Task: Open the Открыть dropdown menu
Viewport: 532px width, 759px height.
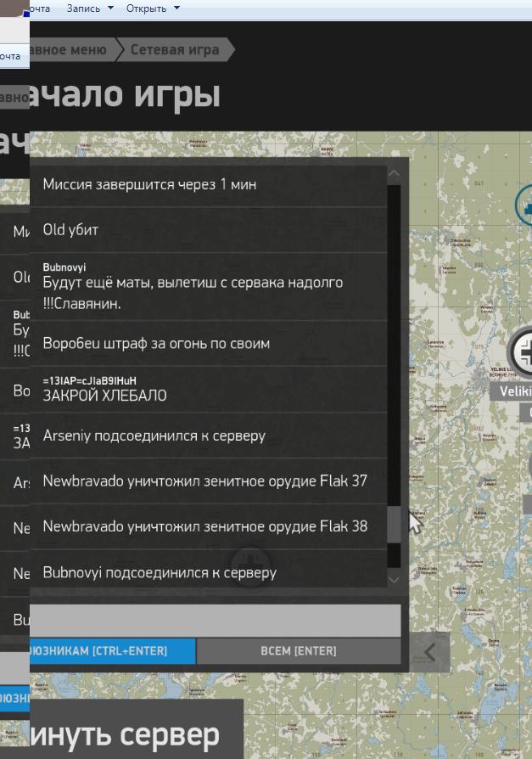Action: pos(153,8)
